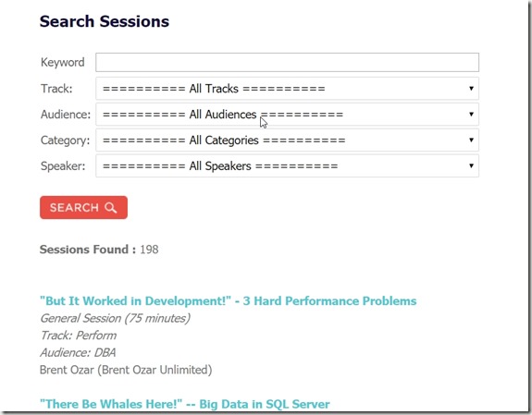The image size is (532, 415).
Task: Click the Audience dropdown's down-arrow
Action: tap(471, 115)
